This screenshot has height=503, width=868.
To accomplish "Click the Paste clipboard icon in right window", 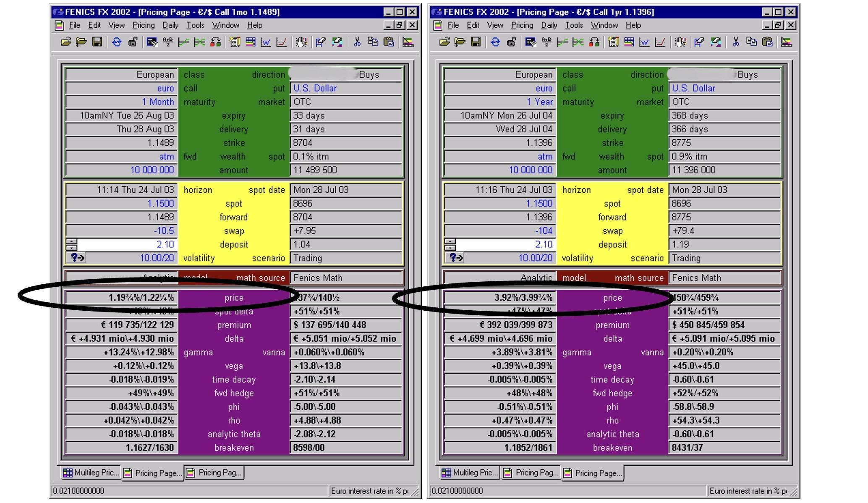I will (767, 42).
